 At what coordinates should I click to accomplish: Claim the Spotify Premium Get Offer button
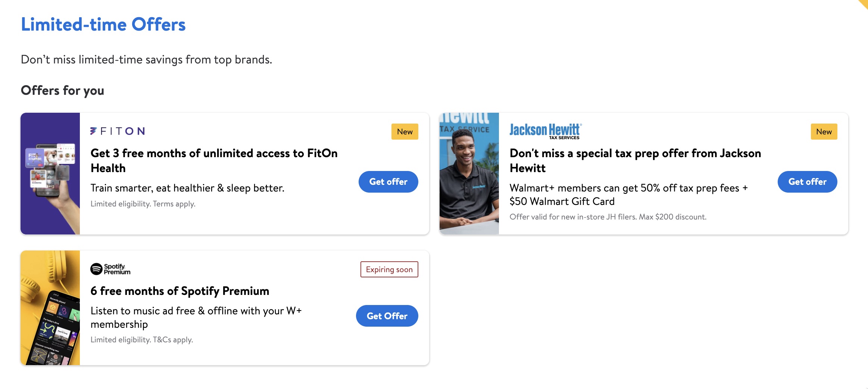(387, 316)
